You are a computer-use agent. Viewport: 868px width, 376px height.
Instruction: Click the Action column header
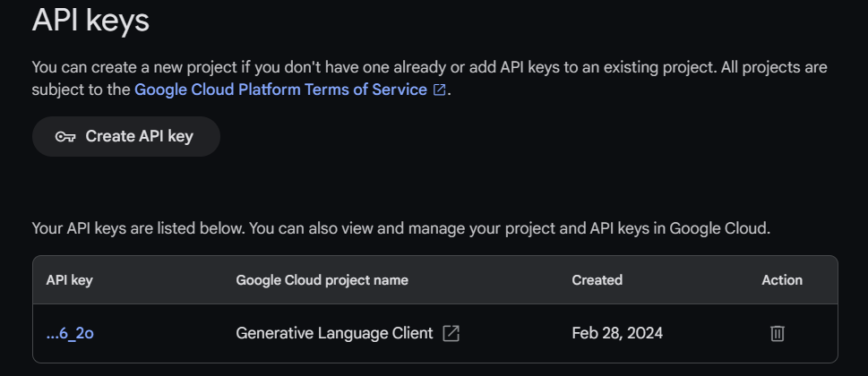tap(781, 280)
